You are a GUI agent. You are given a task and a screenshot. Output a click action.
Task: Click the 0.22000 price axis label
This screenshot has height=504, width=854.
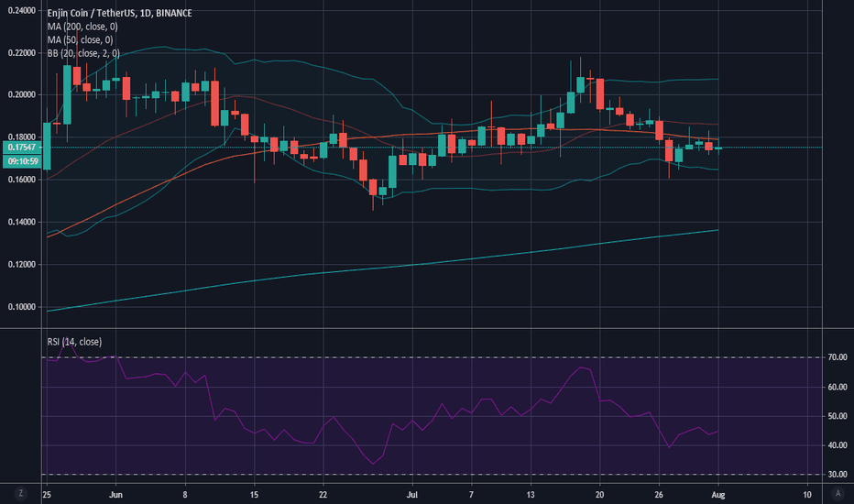(22, 53)
